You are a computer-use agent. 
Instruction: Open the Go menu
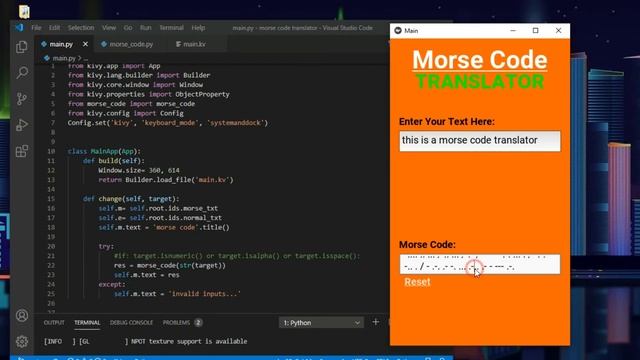128,28
